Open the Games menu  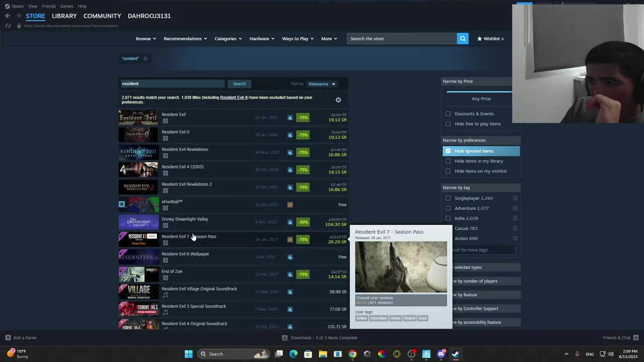coord(66,6)
